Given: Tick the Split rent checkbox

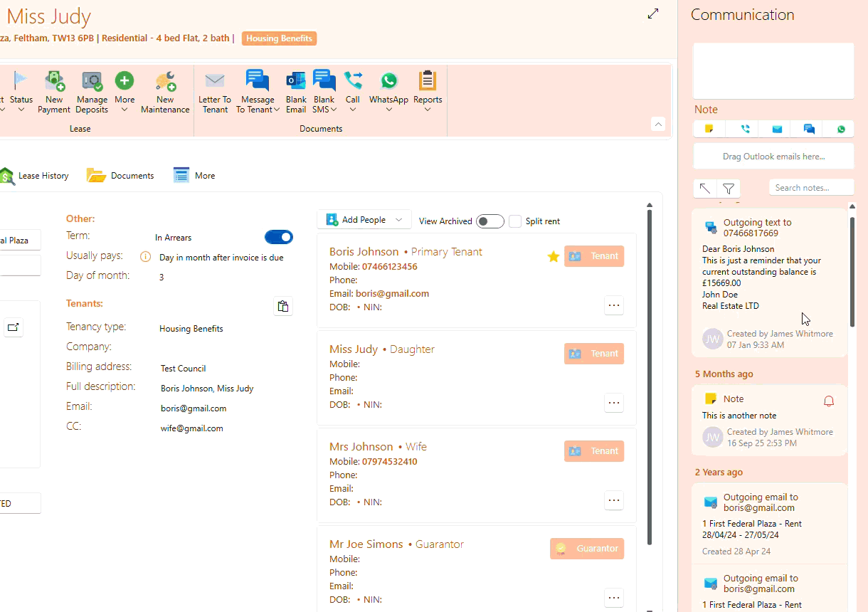Looking at the screenshot, I should click(515, 221).
